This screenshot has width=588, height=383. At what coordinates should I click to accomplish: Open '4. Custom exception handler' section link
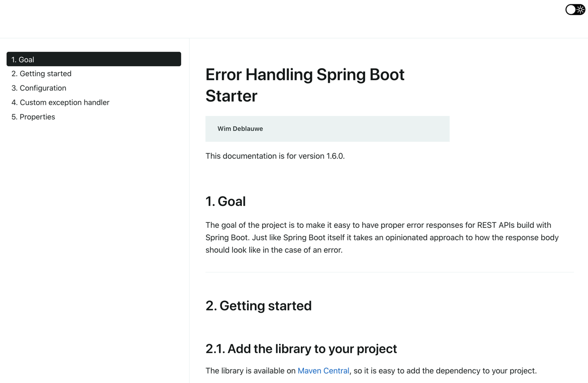[x=60, y=102]
